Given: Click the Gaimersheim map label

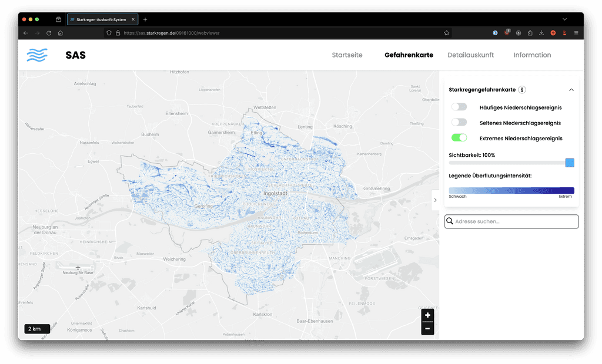Looking at the screenshot, I should tap(222, 132).
